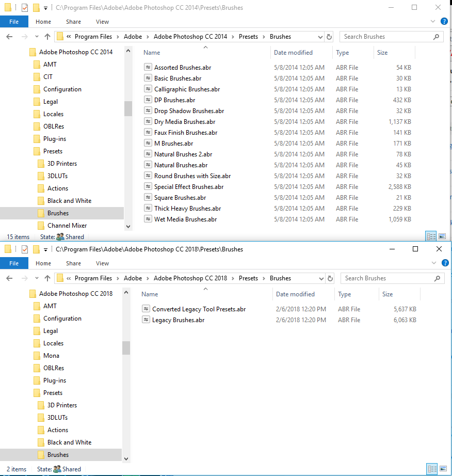Open Customize Quick Access Toolbar, CC 2014 window
The width and height of the screenshot is (452, 476).
click(45, 8)
